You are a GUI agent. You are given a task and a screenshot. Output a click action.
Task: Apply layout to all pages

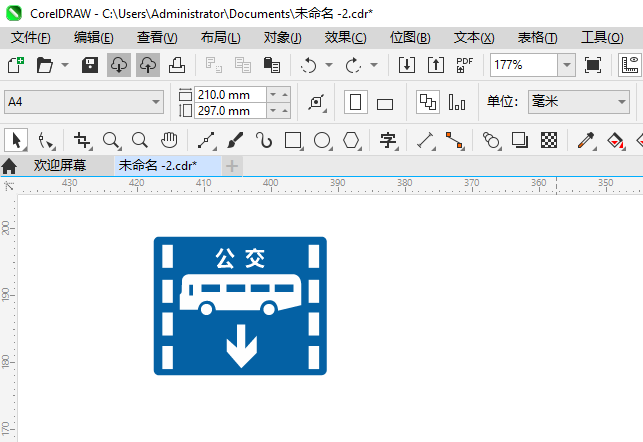[x=428, y=102]
